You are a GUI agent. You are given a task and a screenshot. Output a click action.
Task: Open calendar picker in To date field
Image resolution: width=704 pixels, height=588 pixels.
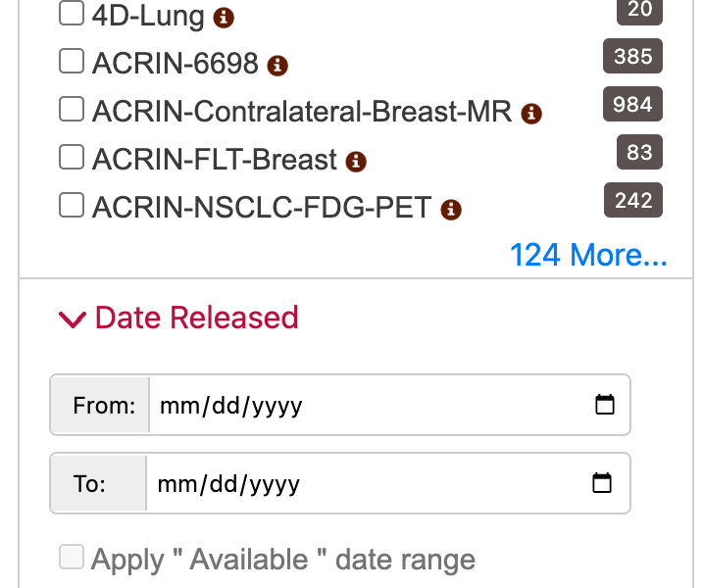click(x=602, y=483)
